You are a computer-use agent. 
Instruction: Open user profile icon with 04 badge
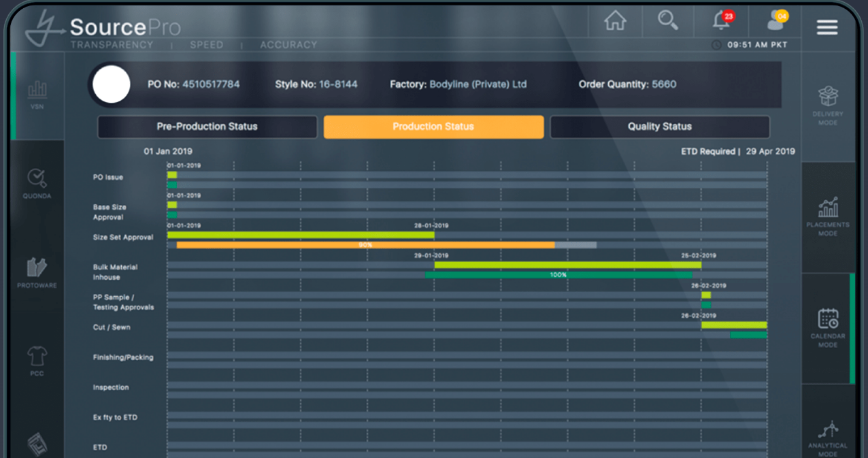(x=776, y=20)
